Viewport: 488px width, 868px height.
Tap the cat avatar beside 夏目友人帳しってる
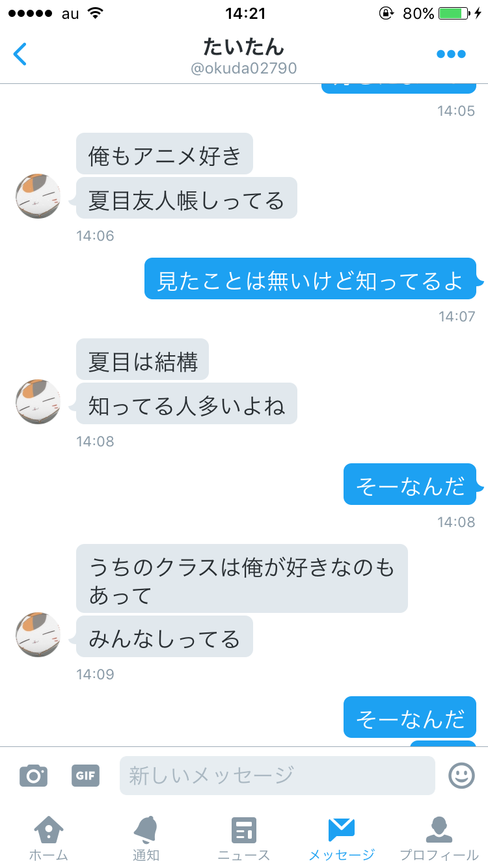click(x=38, y=197)
